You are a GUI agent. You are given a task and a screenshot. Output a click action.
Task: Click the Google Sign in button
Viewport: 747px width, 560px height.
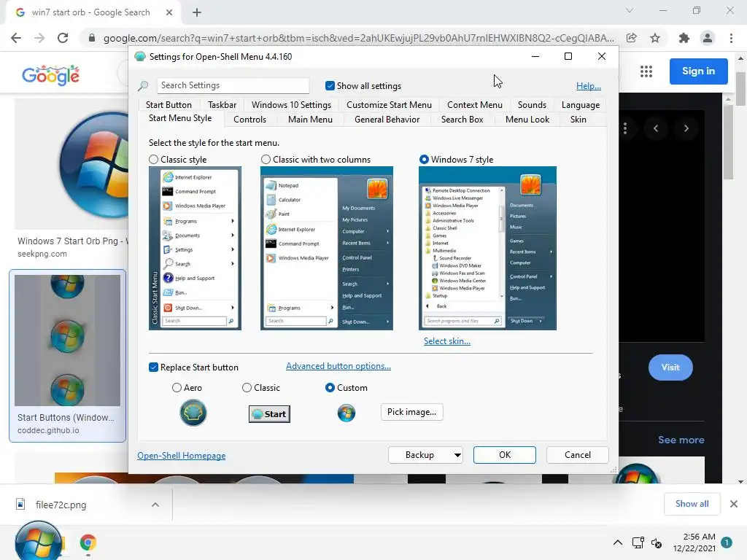[698, 71]
